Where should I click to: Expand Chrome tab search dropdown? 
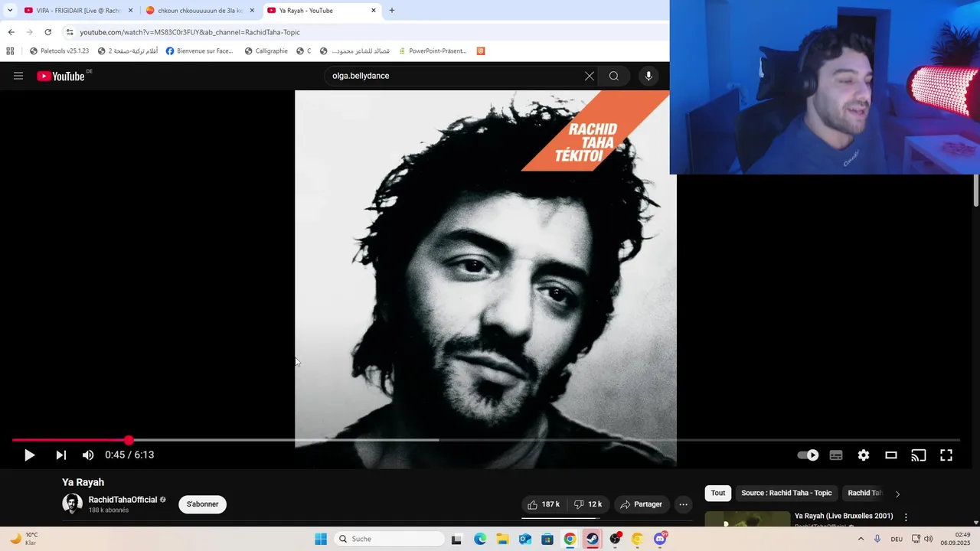pyautogui.click(x=10, y=11)
